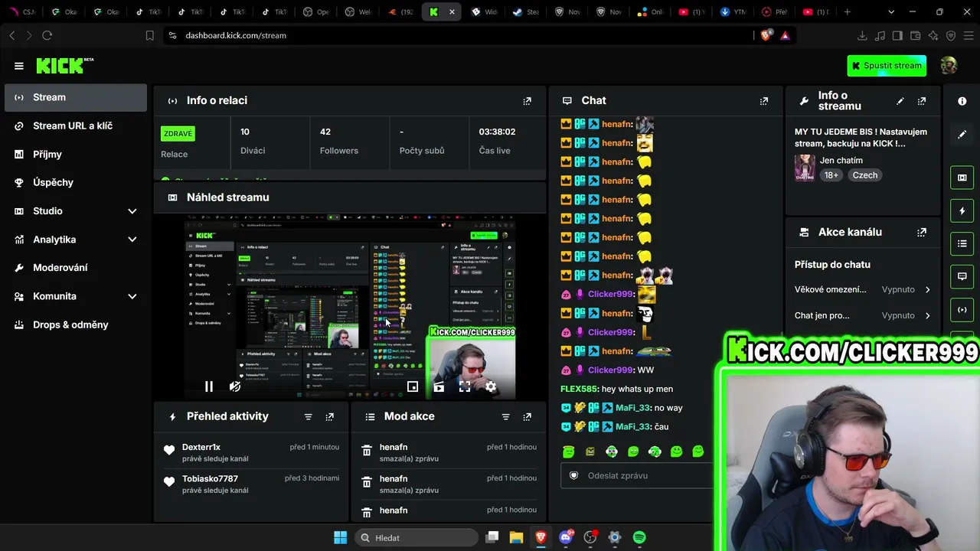This screenshot has width=980, height=551.
Task: Pop out the Chat panel
Action: 763,101
